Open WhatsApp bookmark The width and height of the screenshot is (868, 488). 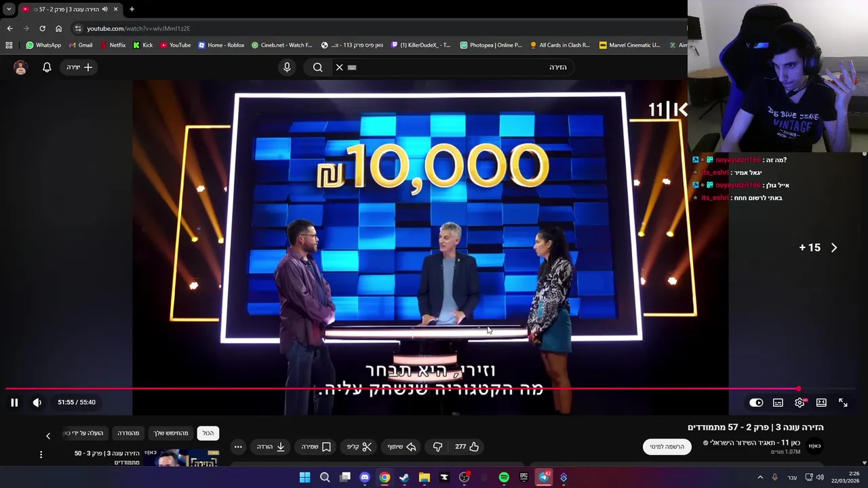43,45
